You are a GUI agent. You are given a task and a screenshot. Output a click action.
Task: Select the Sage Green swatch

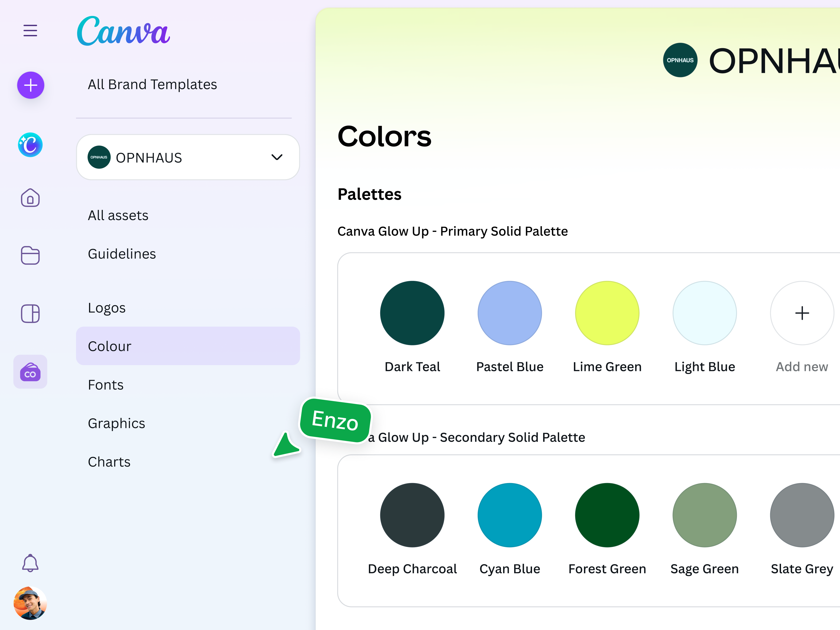coord(705,515)
